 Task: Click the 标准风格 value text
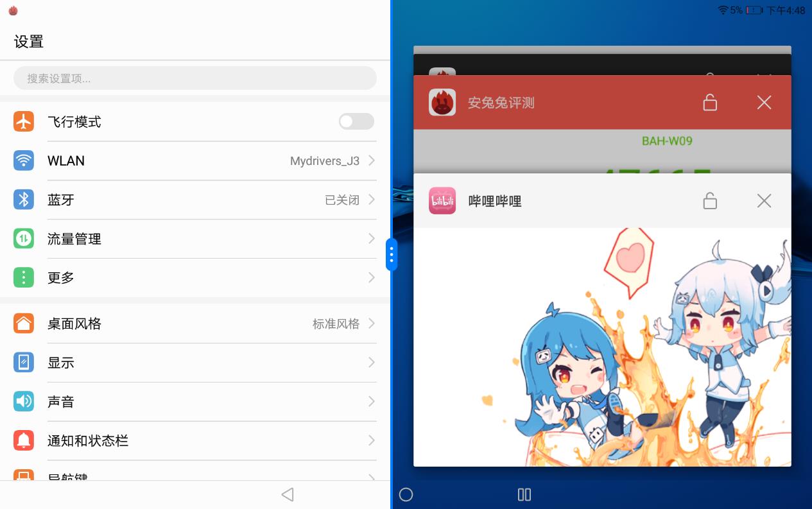(336, 324)
